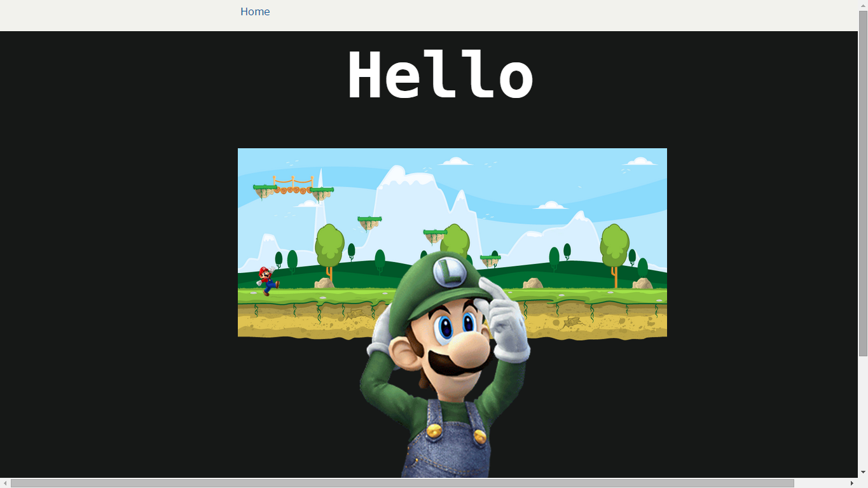Click the horizontal scrollbar thumb
The height and width of the screenshot is (488, 868).
402,484
